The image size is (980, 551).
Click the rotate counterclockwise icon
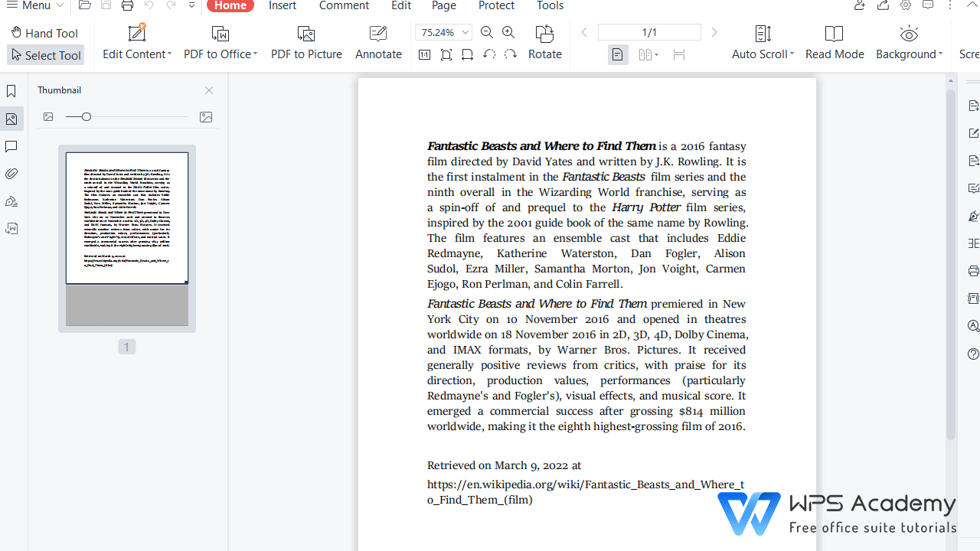point(489,54)
